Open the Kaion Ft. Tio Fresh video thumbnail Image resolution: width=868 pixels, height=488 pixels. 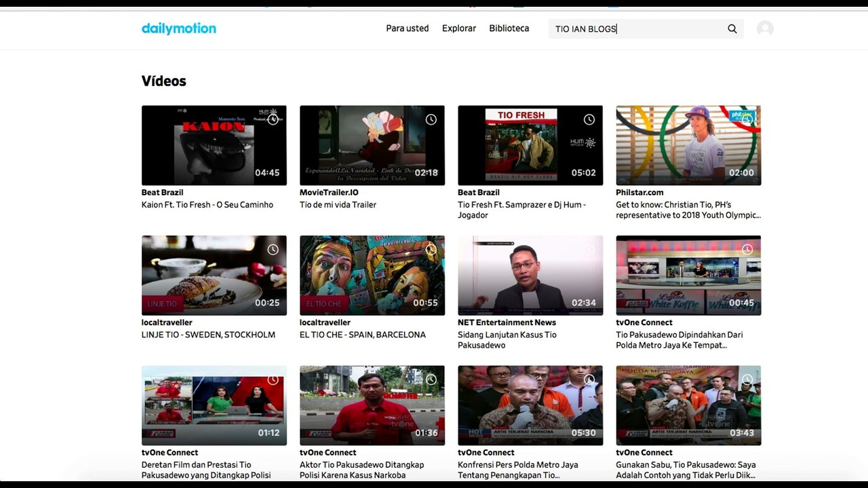click(x=214, y=145)
